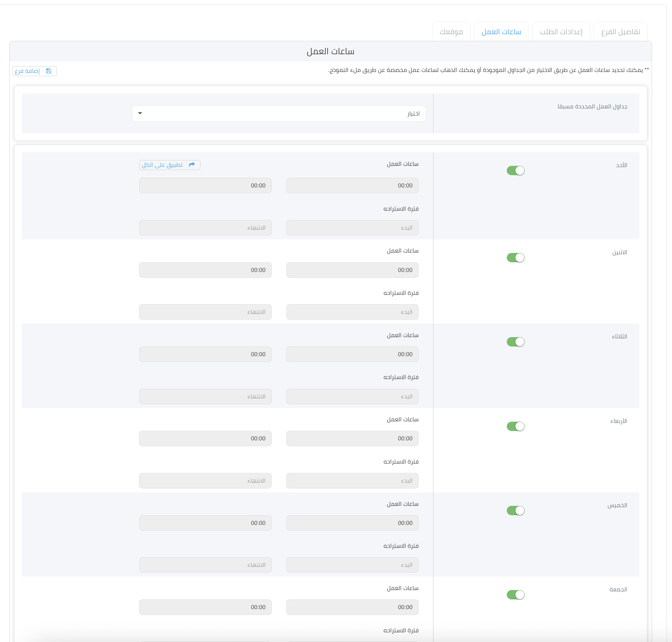Click Sunday's working hours start time field

click(x=352, y=186)
